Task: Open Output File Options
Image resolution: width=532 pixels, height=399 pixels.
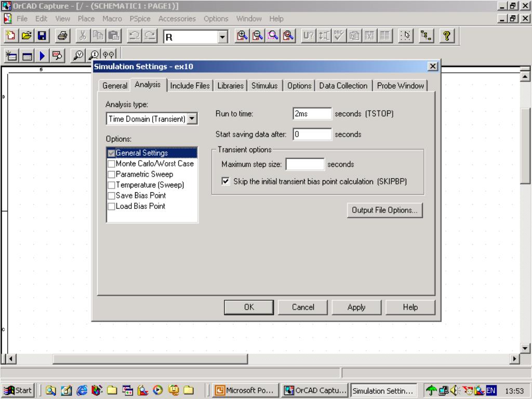Action: (385, 210)
